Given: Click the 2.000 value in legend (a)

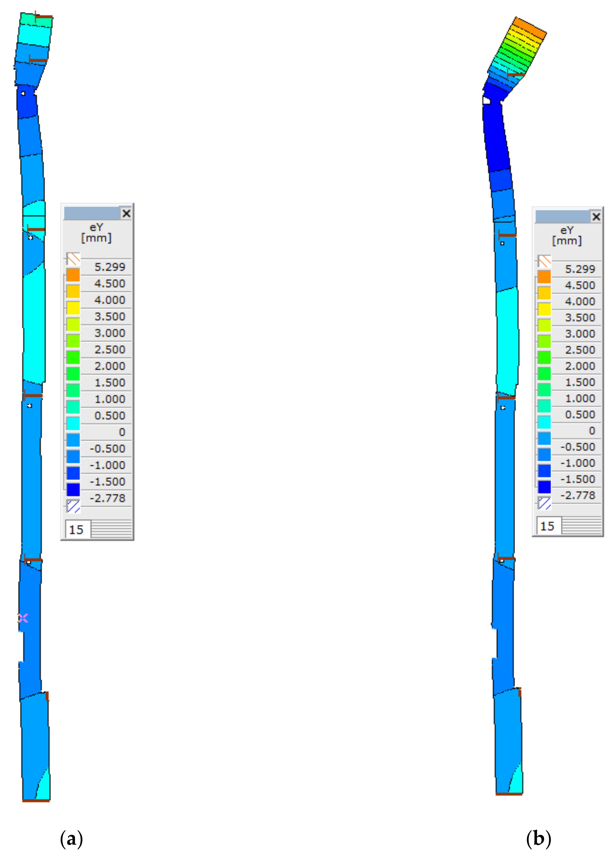Looking at the screenshot, I should point(110,366).
